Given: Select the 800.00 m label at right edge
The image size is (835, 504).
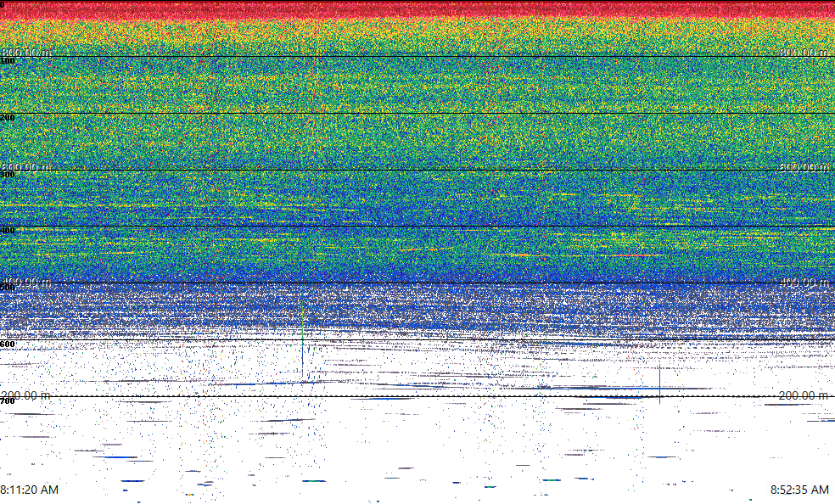Looking at the screenshot, I should (804, 52).
